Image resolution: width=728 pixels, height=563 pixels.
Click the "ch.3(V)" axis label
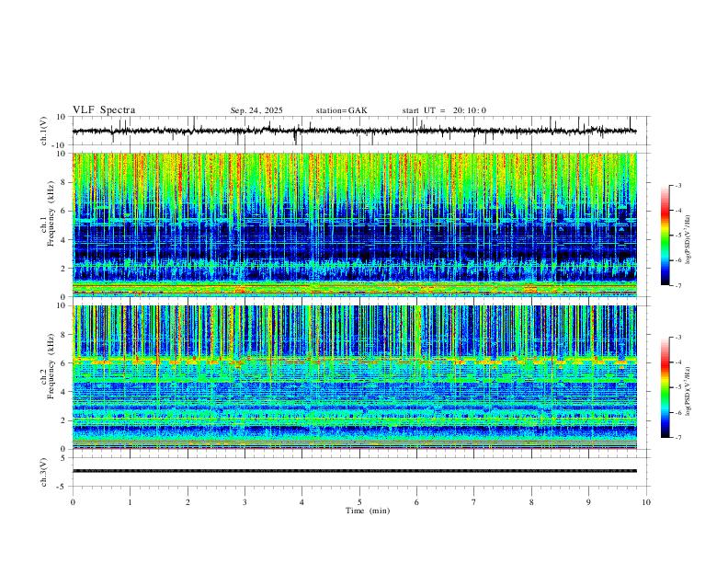tap(44, 472)
